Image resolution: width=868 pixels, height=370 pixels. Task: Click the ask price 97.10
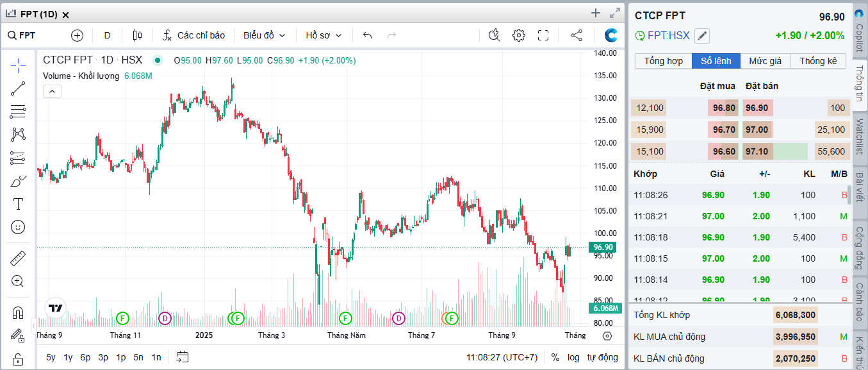(x=757, y=151)
